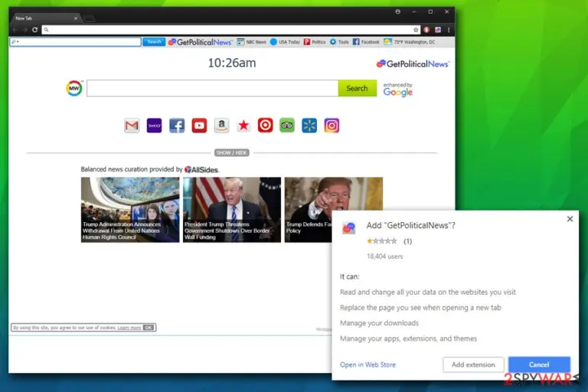Screen dimensions: 588x392
Task: Click the green Search button
Action: [x=357, y=88]
